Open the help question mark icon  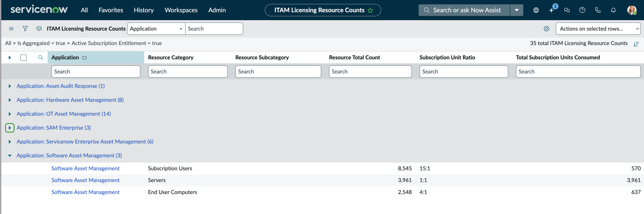click(x=582, y=10)
